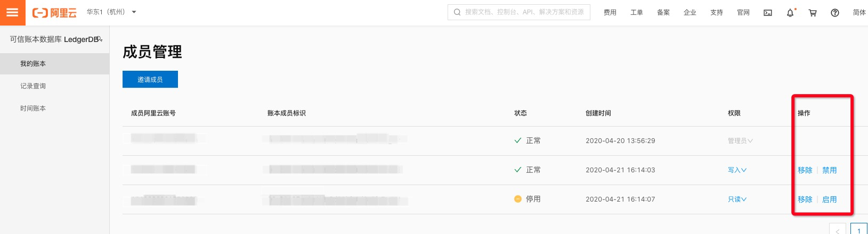Click 禁用 for the second member
The image size is (868, 234).
[x=830, y=170]
